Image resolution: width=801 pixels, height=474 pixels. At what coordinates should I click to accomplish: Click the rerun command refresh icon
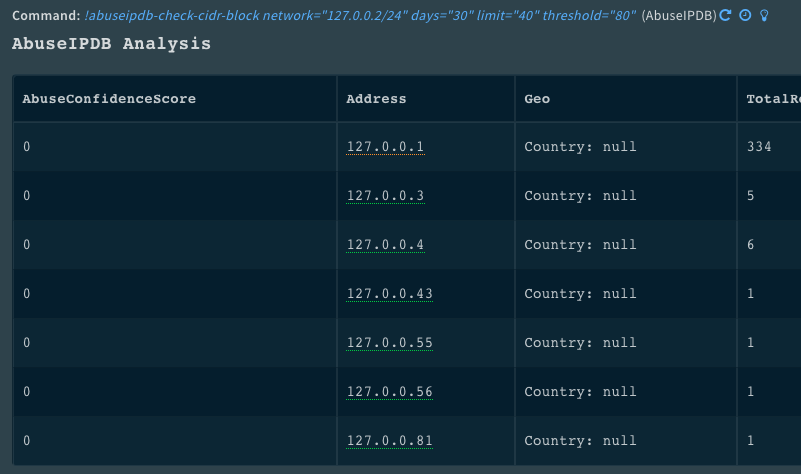pos(727,17)
